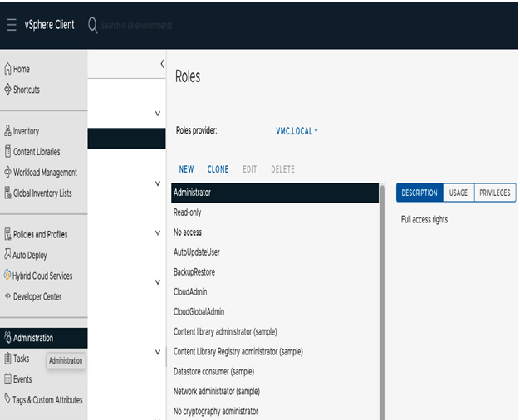The image size is (520, 420).
Task: Click the Inventory hierarchy icon
Action: click(7, 130)
